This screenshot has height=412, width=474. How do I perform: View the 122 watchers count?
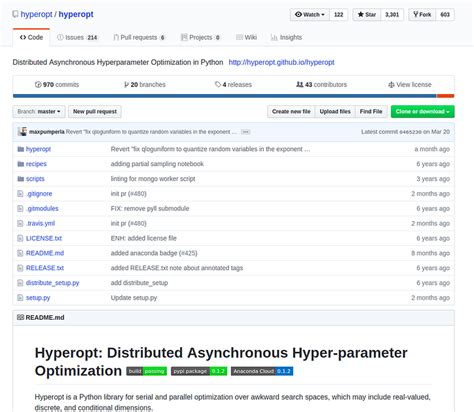click(x=339, y=14)
